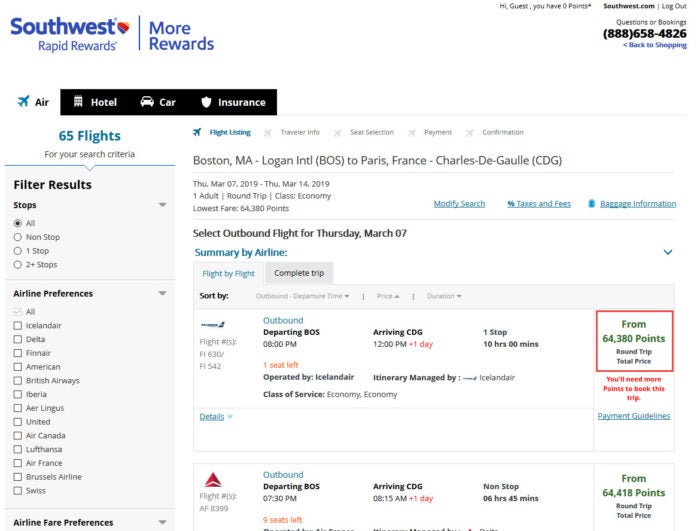Check the Delta airline checkbox

[x=18, y=339]
